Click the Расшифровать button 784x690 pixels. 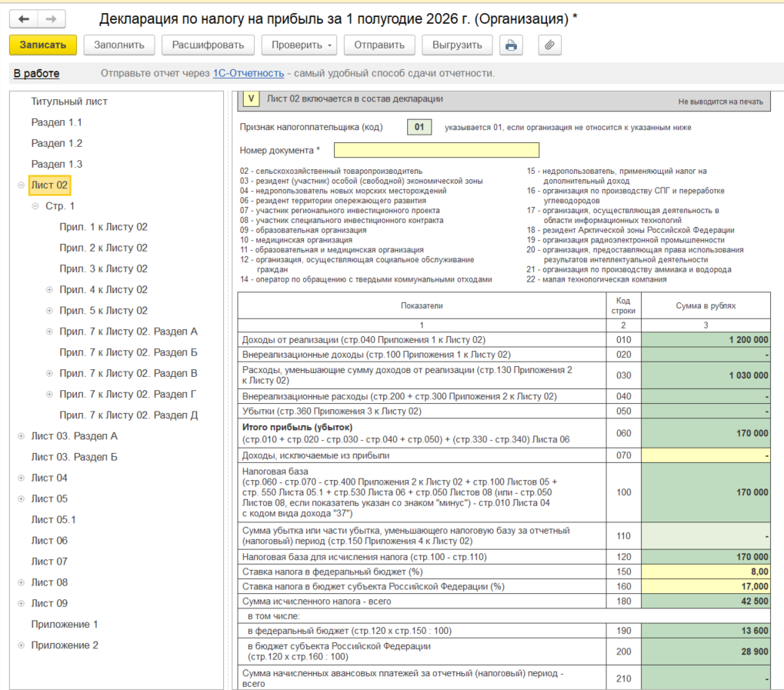pyautogui.click(x=208, y=45)
